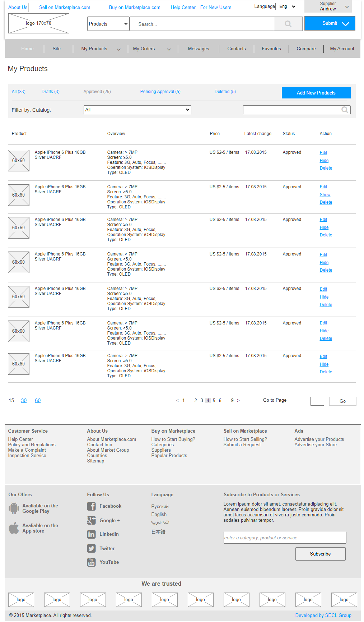The width and height of the screenshot is (364, 622).
Task: Click the Go to Page number field
Action: [x=317, y=401]
